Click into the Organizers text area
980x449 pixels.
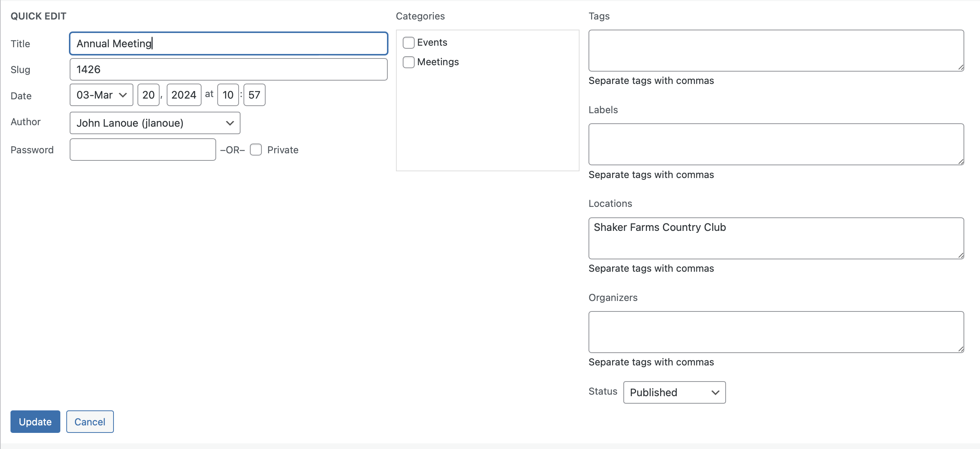point(775,332)
